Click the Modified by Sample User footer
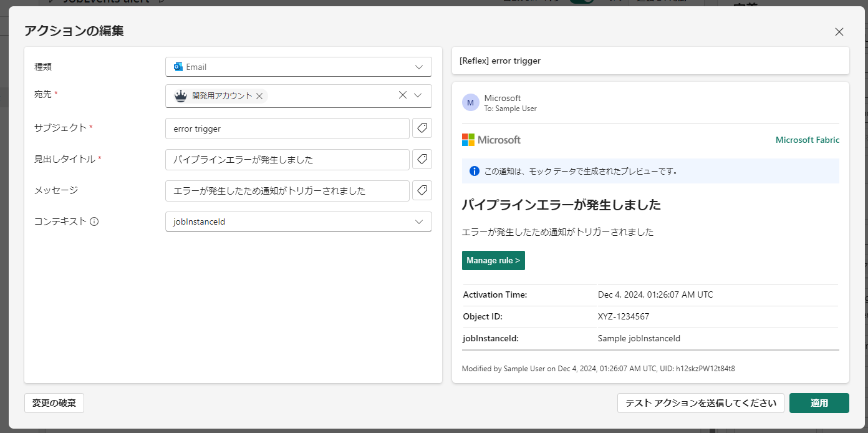The height and width of the screenshot is (433, 868). coord(599,369)
